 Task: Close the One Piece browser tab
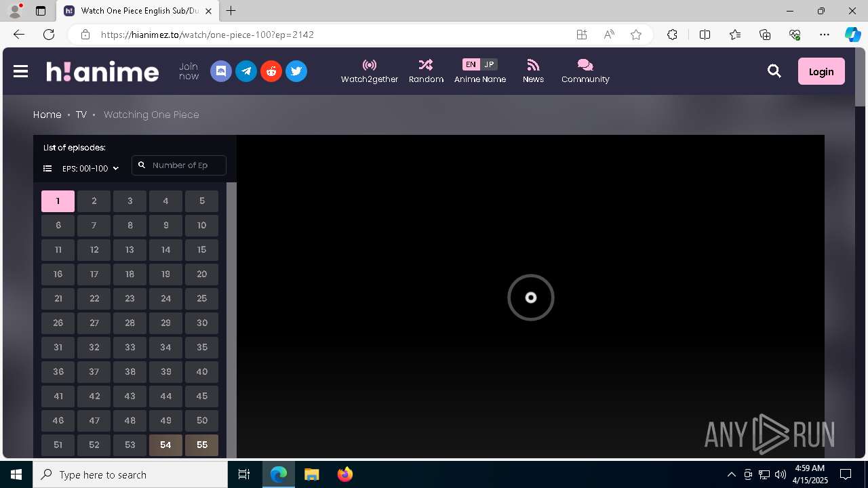(x=208, y=11)
